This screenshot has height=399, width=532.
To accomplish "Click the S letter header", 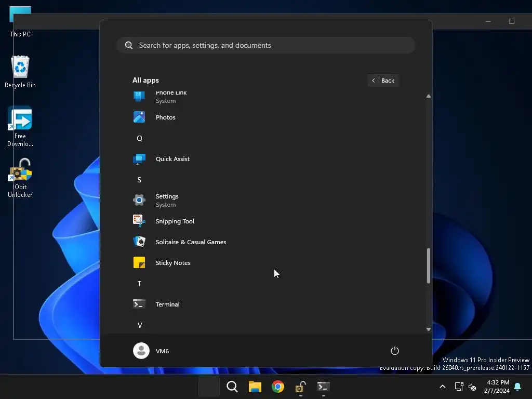I will pyautogui.click(x=139, y=179).
